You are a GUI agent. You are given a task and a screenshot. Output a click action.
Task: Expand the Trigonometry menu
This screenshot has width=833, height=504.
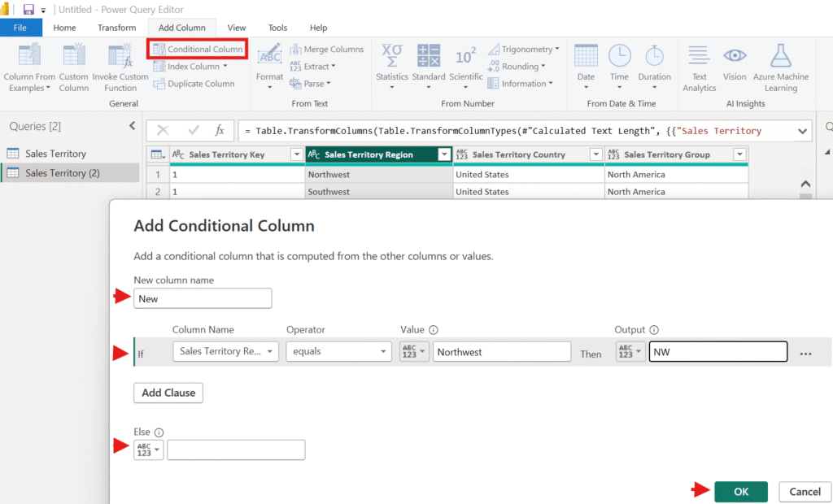[x=523, y=50]
